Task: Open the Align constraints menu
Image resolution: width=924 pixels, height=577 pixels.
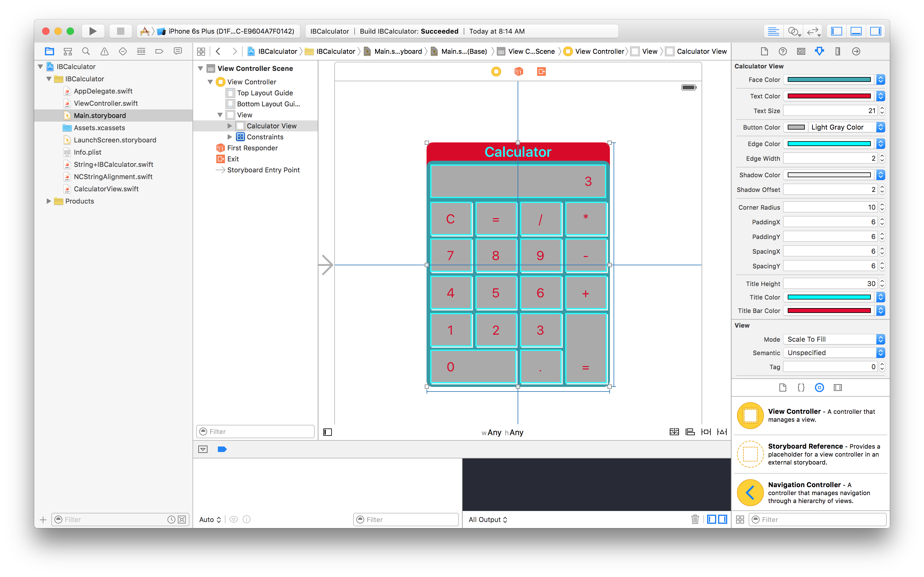Action: pos(690,432)
